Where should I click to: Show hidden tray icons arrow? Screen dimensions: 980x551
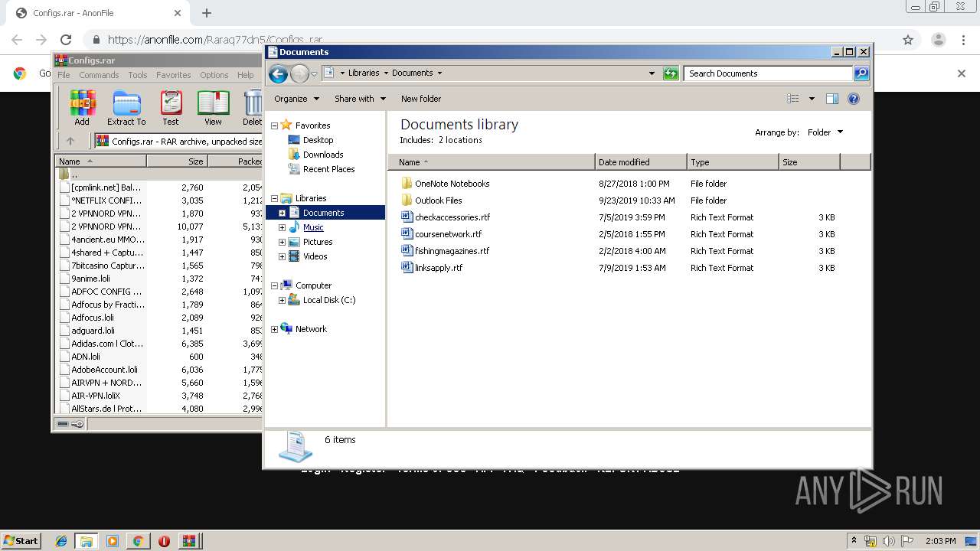[854, 541]
